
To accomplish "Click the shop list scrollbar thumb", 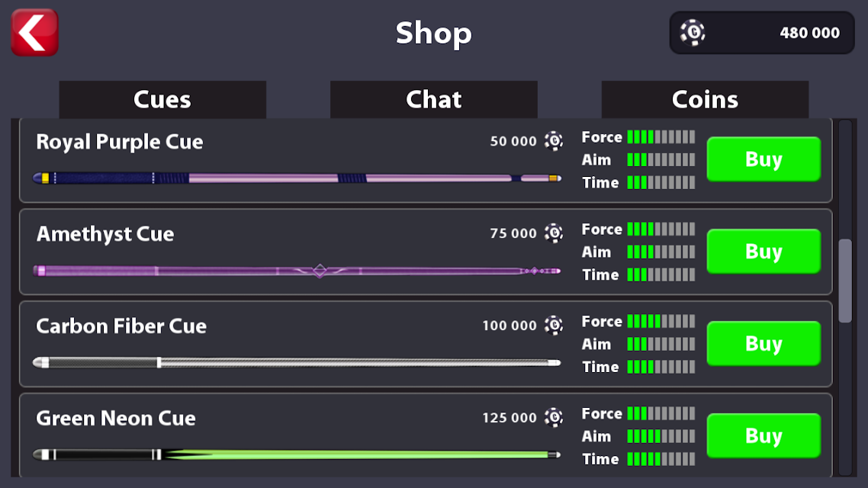I will (x=845, y=281).
